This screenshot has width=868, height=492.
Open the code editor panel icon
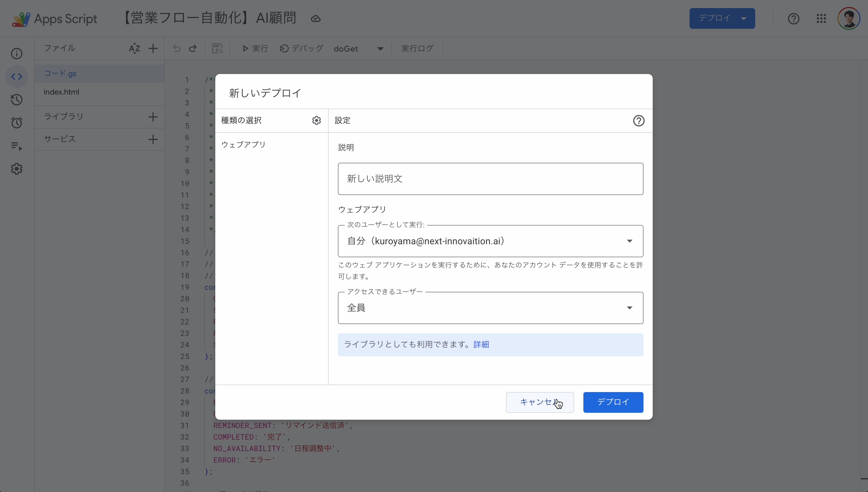pyautogui.click(x=16, y=77)
